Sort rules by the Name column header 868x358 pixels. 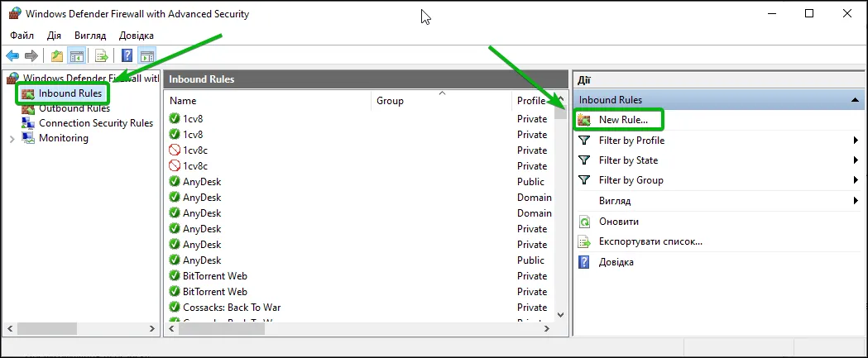268,101
